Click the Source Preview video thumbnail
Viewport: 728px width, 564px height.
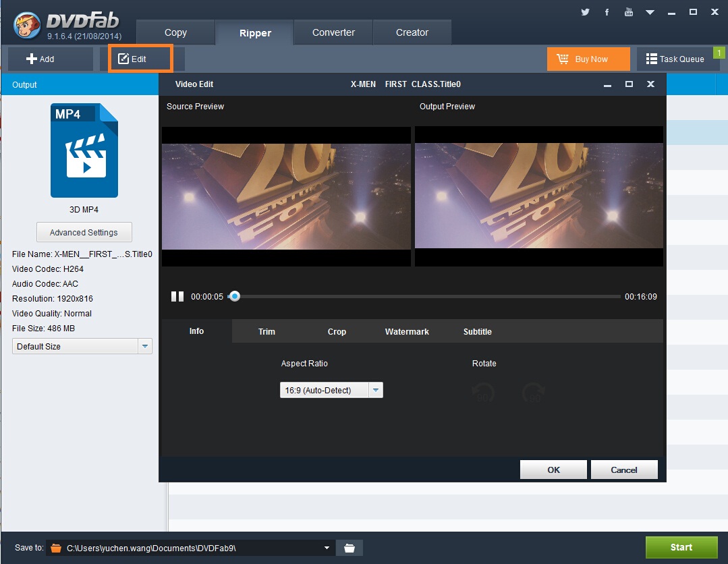[286, 196]
